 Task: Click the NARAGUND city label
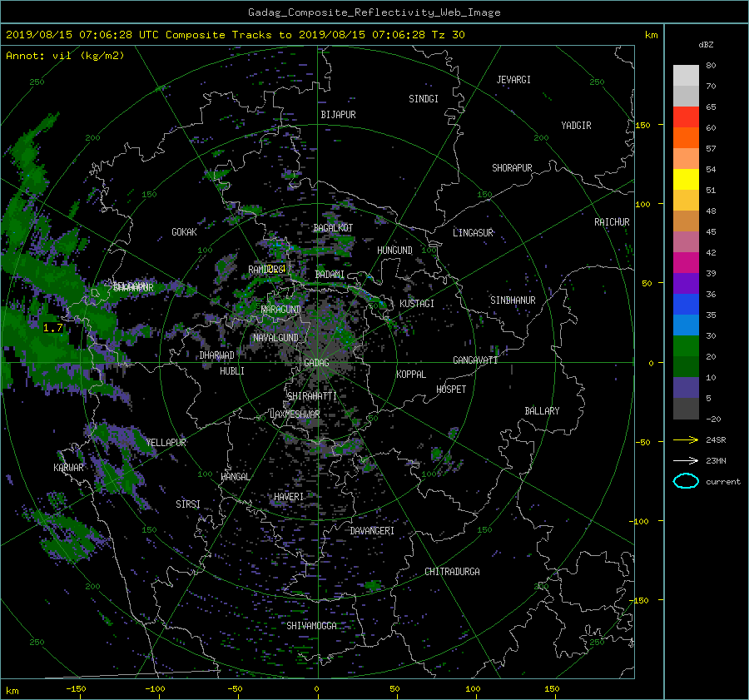[281, 310]
